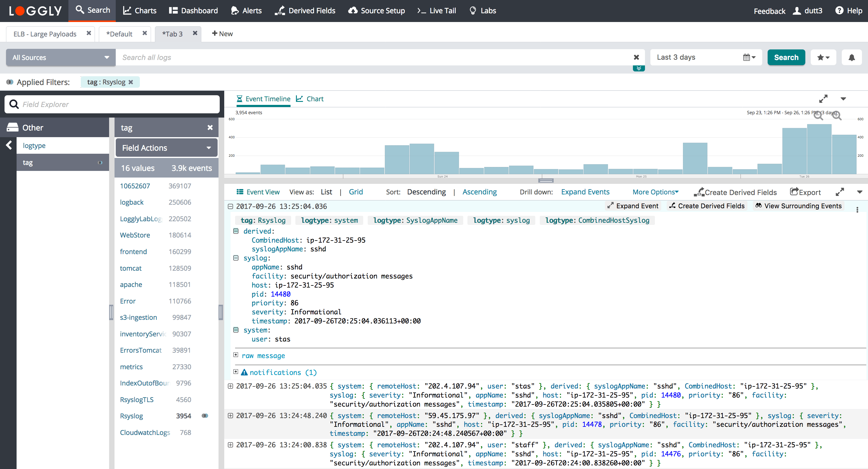Toggle the Applied Filters switch
Image resolution: width=868 pixels, height=469 pixels.
pos(10,82)
